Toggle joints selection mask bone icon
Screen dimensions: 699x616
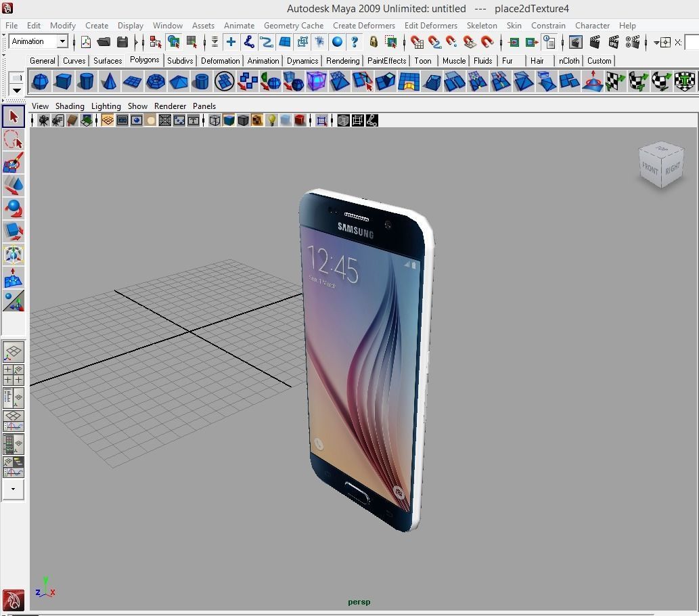click(x=249, y=43)
